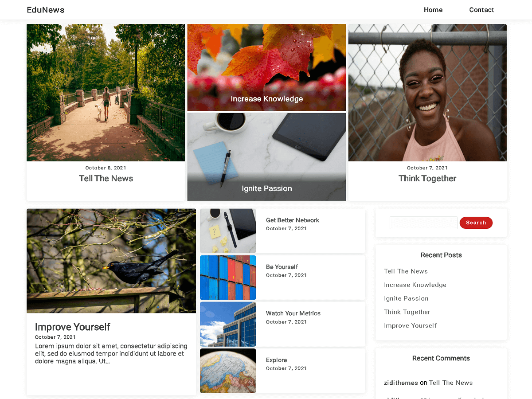Click the park bridge featured image
Image resolution: width=532 pixels, height=399 pixels.
[x=106, y=93]
